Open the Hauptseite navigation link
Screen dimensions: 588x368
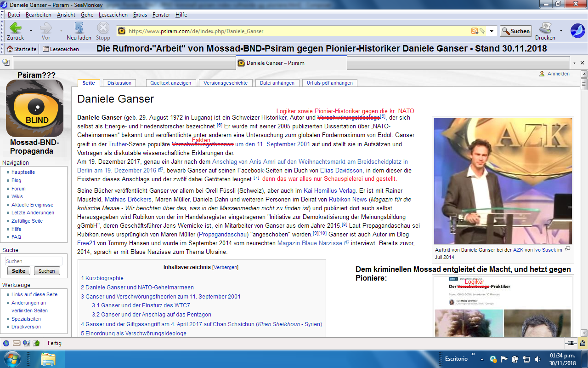pyautogui.click(x=23, y=172)
